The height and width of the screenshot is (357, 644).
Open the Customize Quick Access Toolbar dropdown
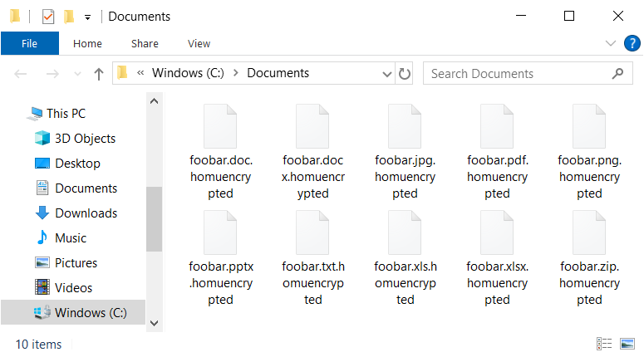coord(87,17)
